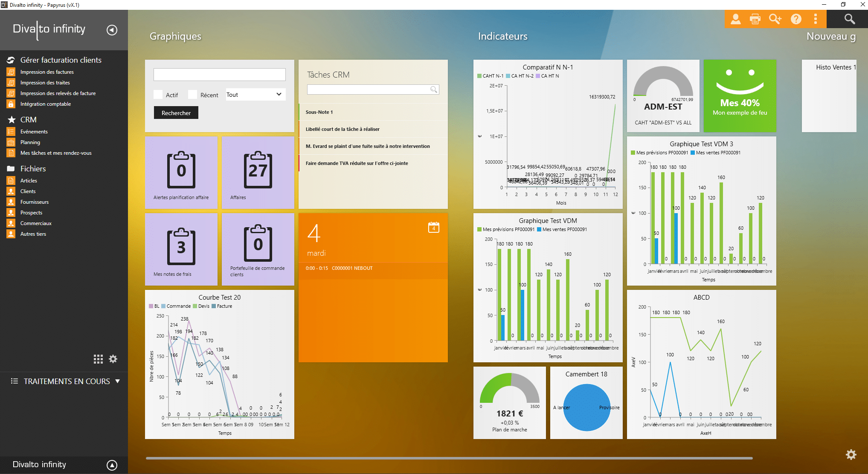Click the printer icon in orange toolbar
The height and width of the screenshot is (474, 868).
coord(755,19)
